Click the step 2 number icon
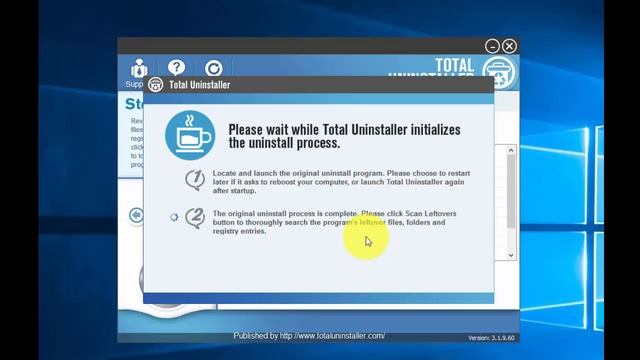 click(x=195, y=218)
